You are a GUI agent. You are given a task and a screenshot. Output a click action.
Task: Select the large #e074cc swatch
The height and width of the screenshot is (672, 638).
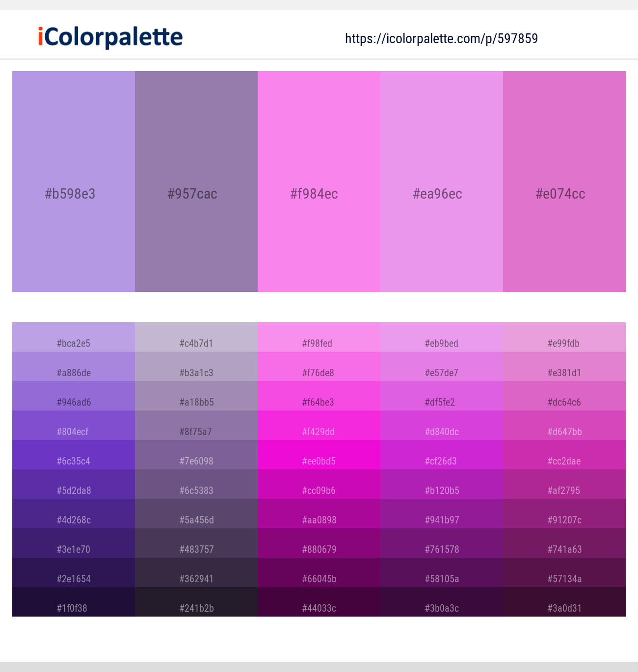tap(564, 181)
